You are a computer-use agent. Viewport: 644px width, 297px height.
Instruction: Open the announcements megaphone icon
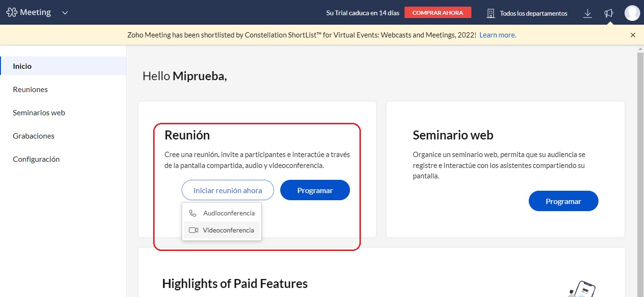pyautogui.click(x=609, y=13)
